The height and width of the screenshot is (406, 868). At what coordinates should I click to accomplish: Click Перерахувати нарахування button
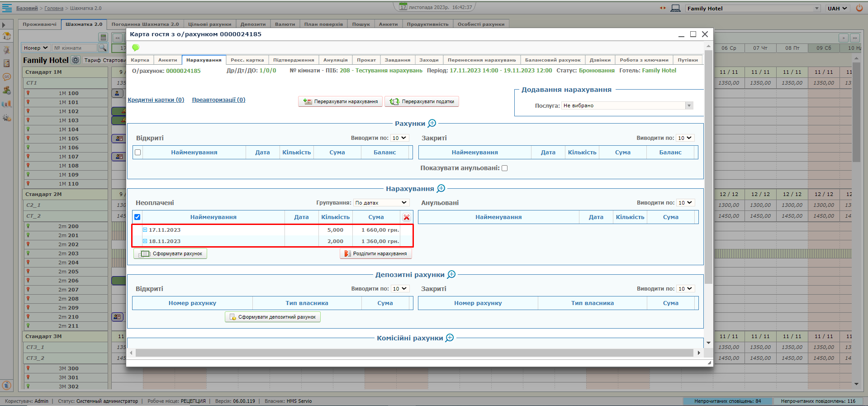coord(340,101)
